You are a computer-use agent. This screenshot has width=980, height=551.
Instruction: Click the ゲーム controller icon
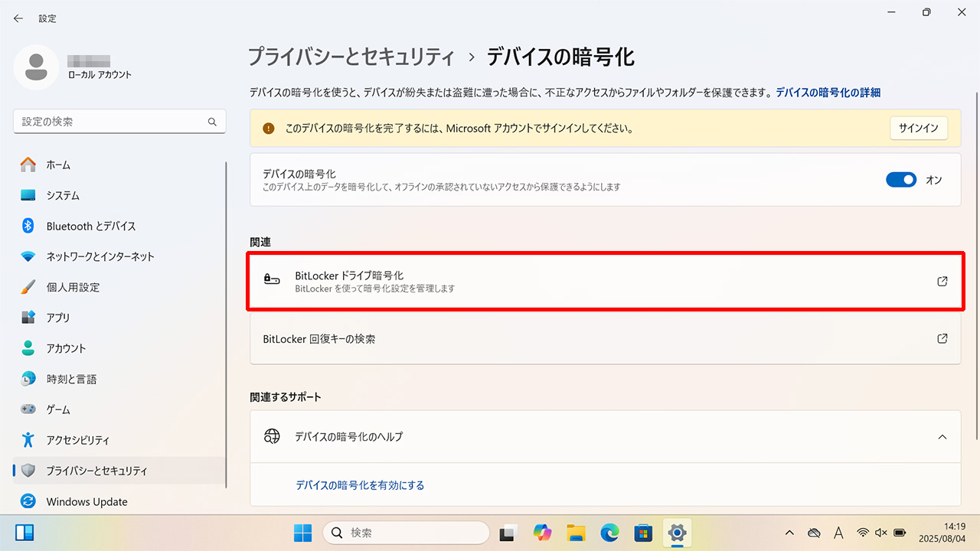pos(28,409)
